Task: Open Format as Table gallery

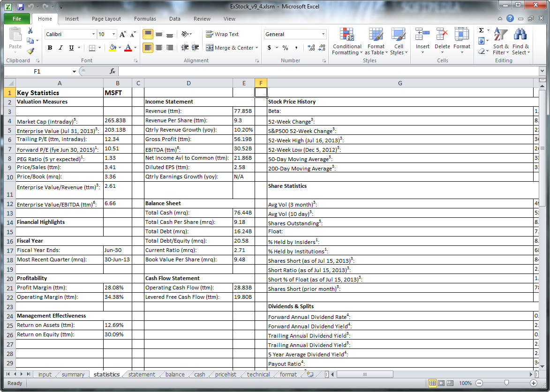Action: (376, 41)
